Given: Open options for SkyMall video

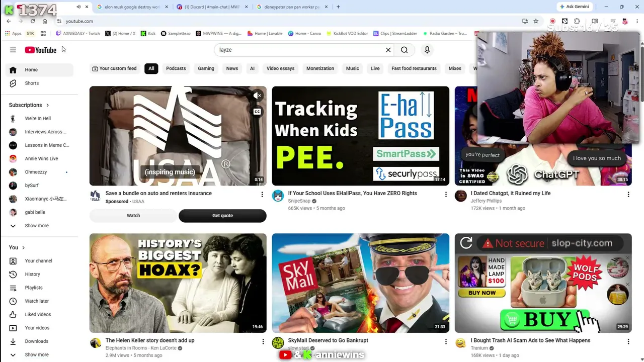Looking at the screenshot, I should (x=445, y=341).
